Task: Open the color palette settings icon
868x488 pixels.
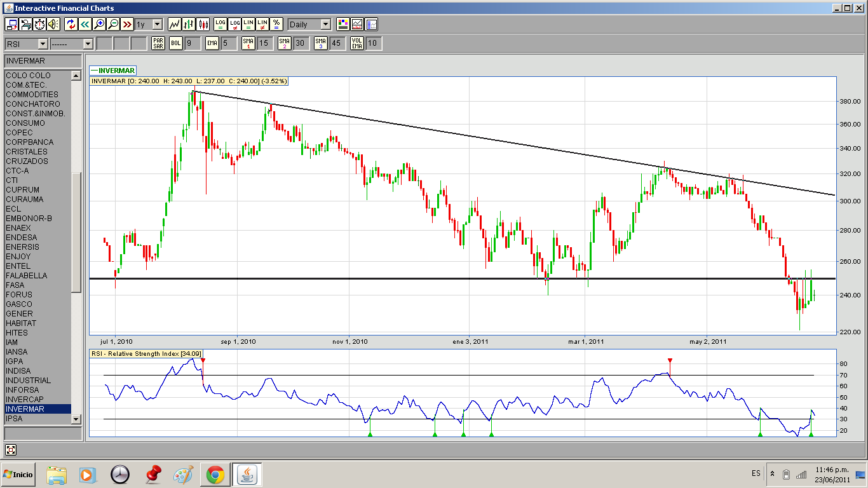Action: (342, 24)
